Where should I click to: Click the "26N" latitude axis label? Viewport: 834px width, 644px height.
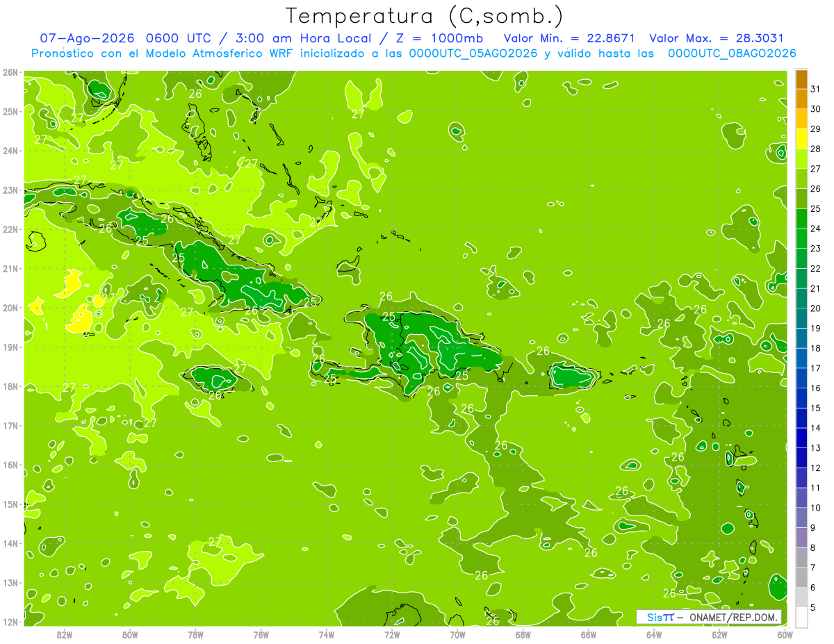(x=10, y=72)
